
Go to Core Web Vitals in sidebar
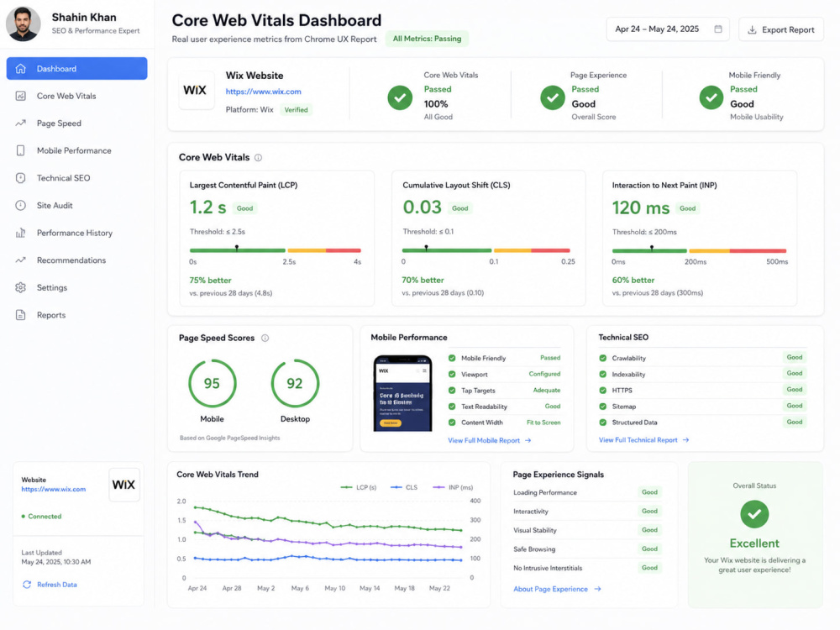tap(76, 96)
